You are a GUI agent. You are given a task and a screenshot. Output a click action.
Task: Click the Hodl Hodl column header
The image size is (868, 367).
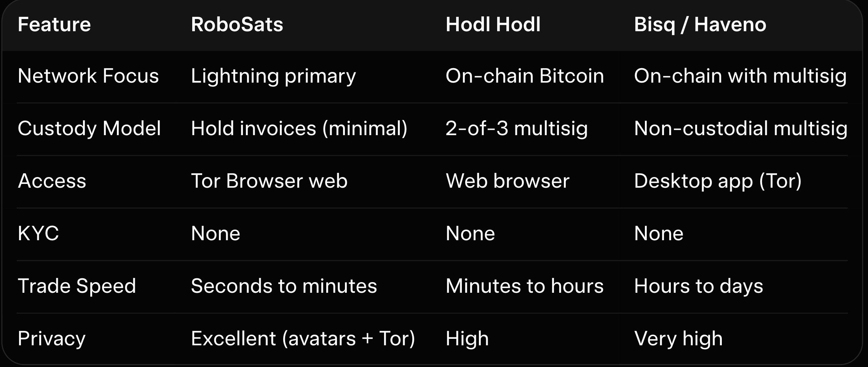pyautogui.click(x=493, y=25)
